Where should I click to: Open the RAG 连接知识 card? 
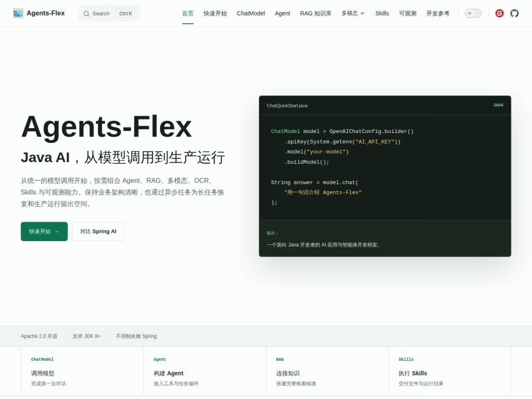328,371
